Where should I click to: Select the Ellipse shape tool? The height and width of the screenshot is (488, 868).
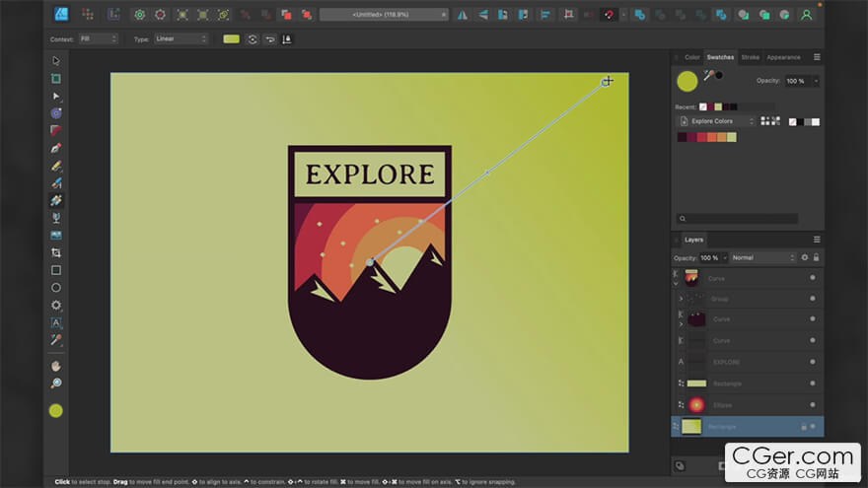point(56,288)
